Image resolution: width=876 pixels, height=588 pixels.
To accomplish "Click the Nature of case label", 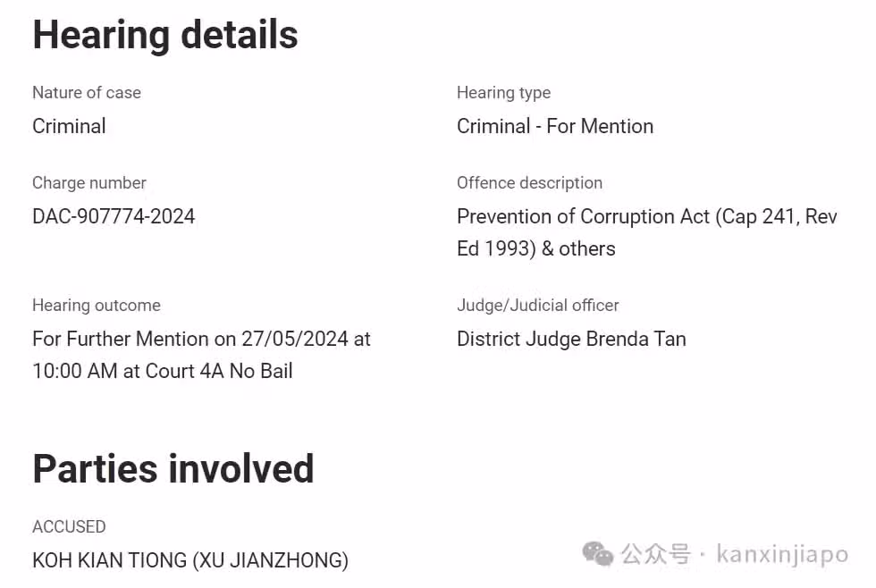I will [87, 93].
